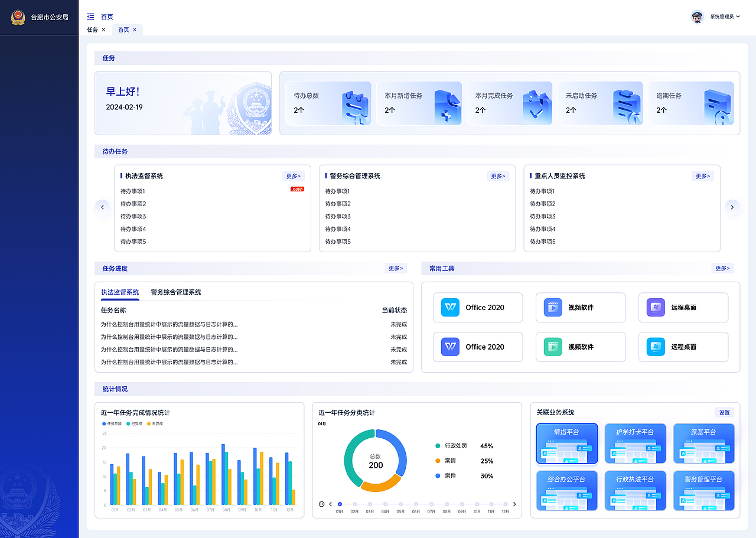Show previous 待办任务 cards with left arrow
The height and width of the screenshot is (538, 756).
(x=103, y=207)
